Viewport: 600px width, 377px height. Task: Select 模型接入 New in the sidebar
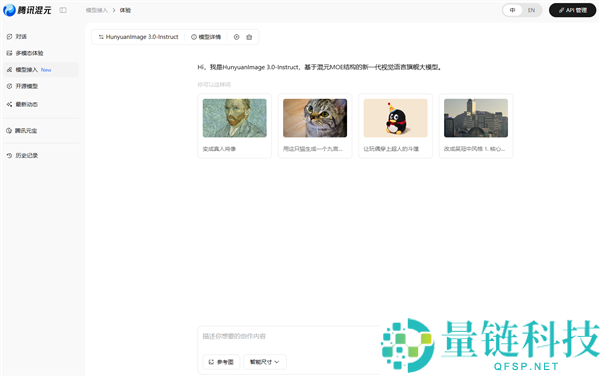pos(41,70)
